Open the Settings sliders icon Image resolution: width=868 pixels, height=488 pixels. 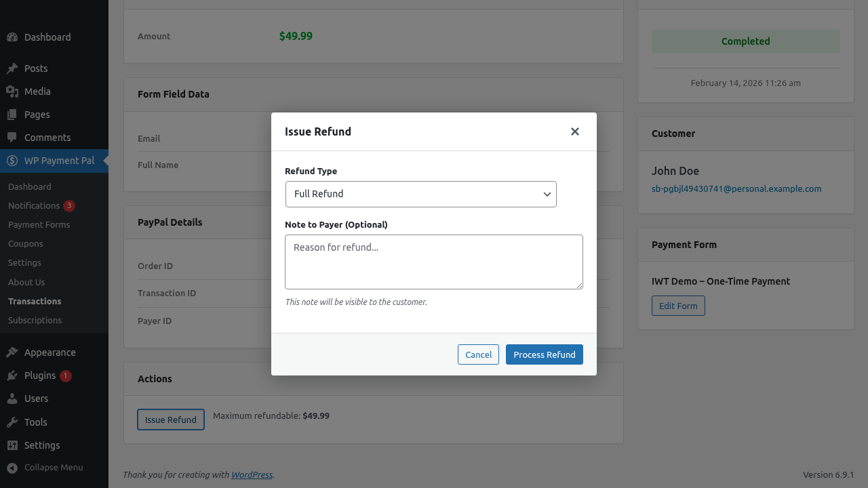click(11, 445)
